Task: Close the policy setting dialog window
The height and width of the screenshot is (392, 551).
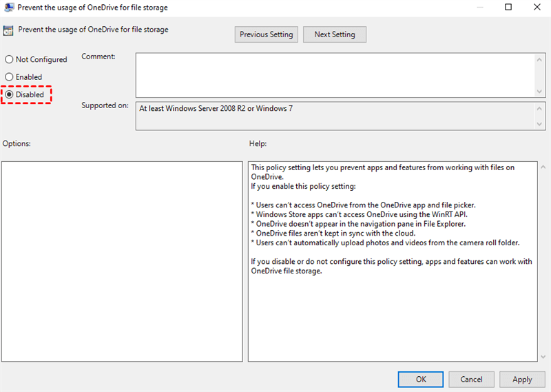Action: click(x=537, y=8)
